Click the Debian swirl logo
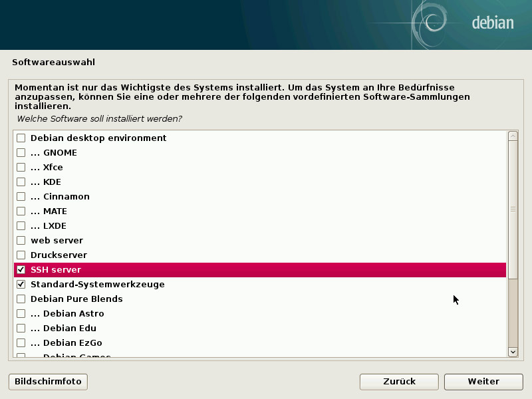This screenshot has width=532, height=399. (x=430, y=24)
